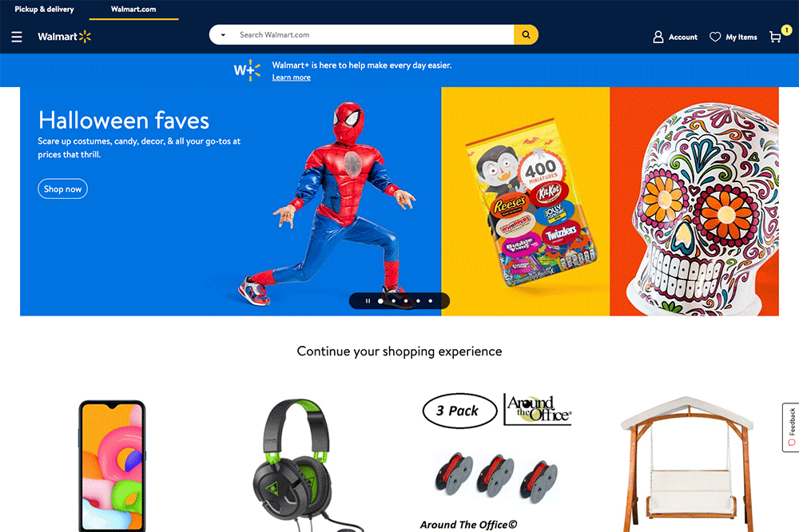Pause the banner carousel
This screenshot has width=799, height=532.
tap(368, 301)
